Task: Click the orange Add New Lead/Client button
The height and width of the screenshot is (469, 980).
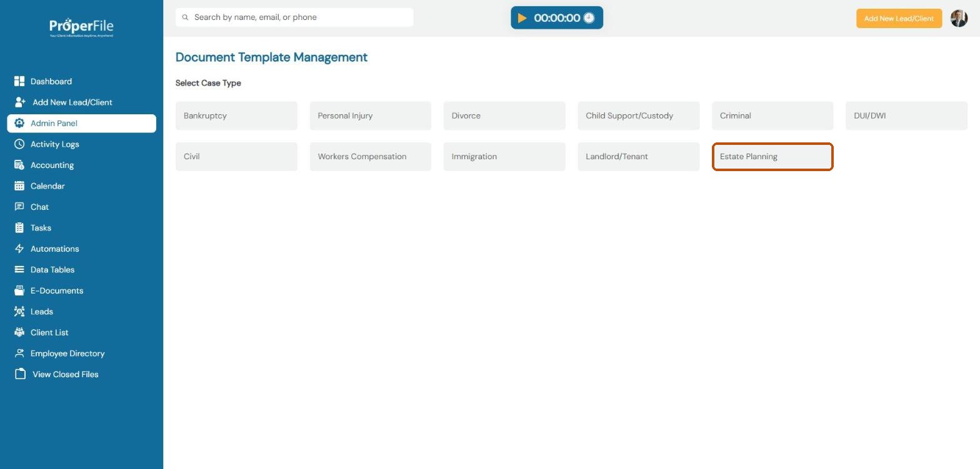Action: pos(899,18)
